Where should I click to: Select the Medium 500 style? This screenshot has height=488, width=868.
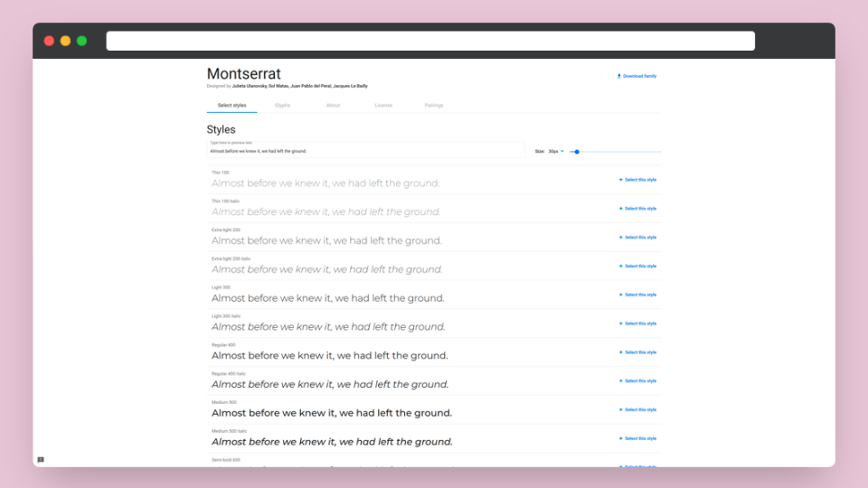(x=637, y=410)
